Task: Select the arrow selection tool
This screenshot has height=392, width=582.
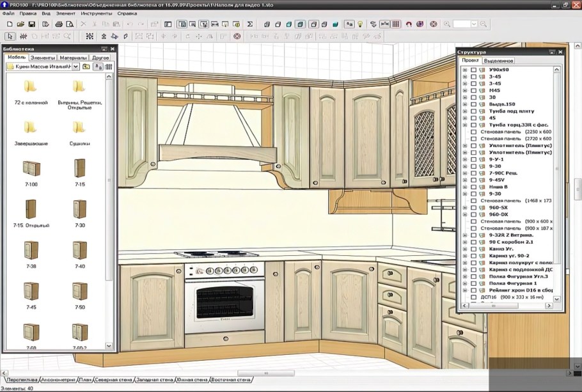Action: coord(9,36)
